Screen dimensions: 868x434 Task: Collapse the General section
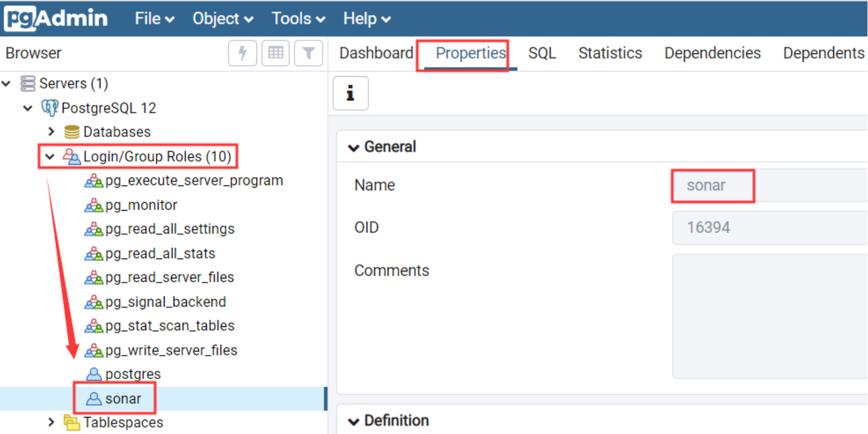point(353,148)
